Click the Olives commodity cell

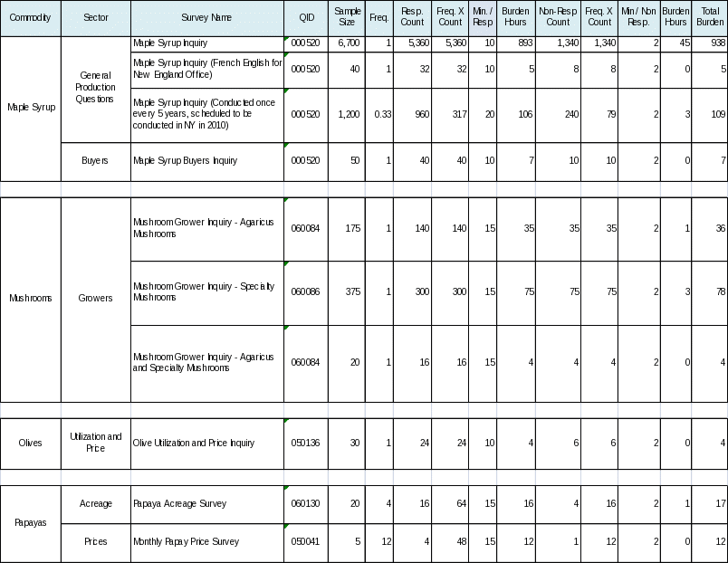click(31, 444)
